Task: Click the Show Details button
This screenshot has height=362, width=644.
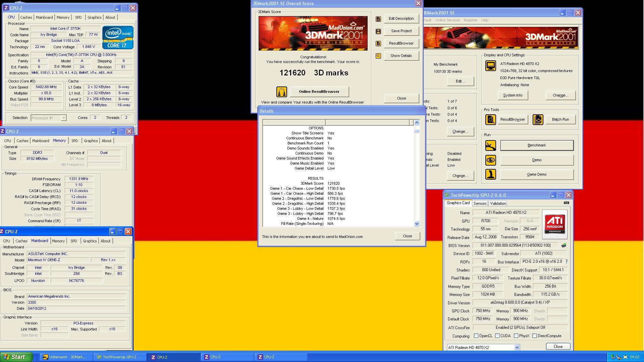Action: (401, 56)
